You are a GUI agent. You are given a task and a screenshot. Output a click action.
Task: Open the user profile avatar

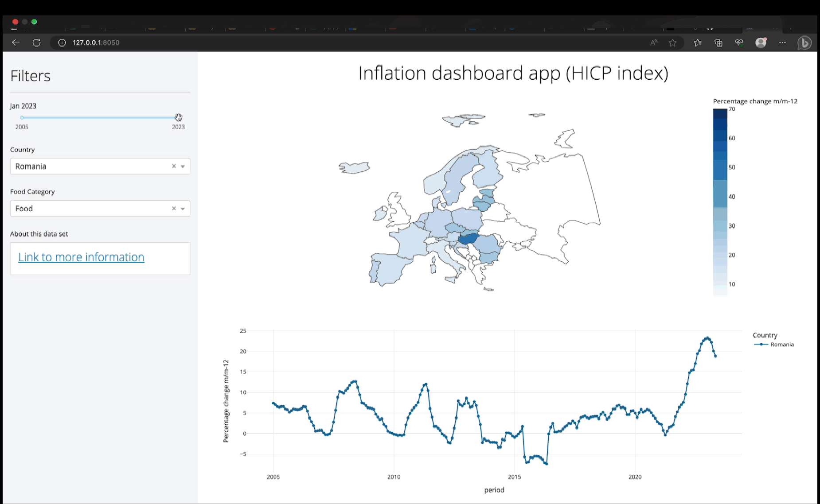[761, 43]
